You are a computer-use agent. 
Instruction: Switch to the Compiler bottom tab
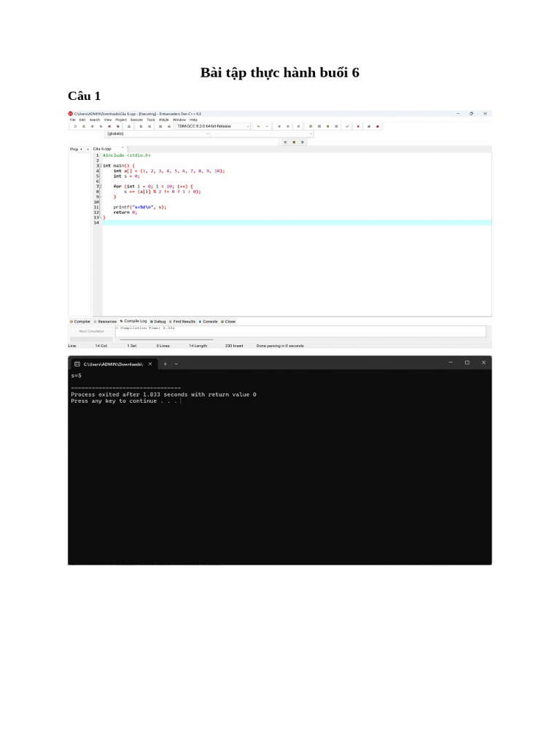click(x=80, y=322)
